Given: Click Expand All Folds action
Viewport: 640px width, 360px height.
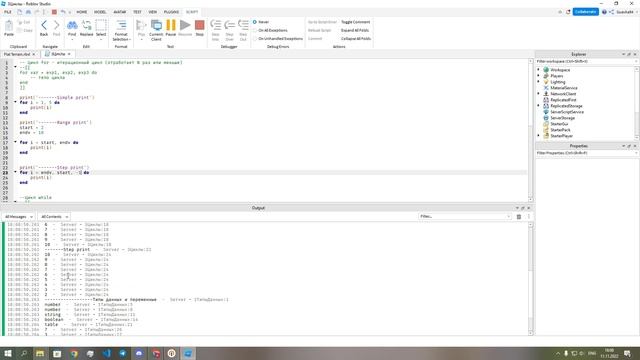Looking at the screenshot, I should click(x=355, y=30).
